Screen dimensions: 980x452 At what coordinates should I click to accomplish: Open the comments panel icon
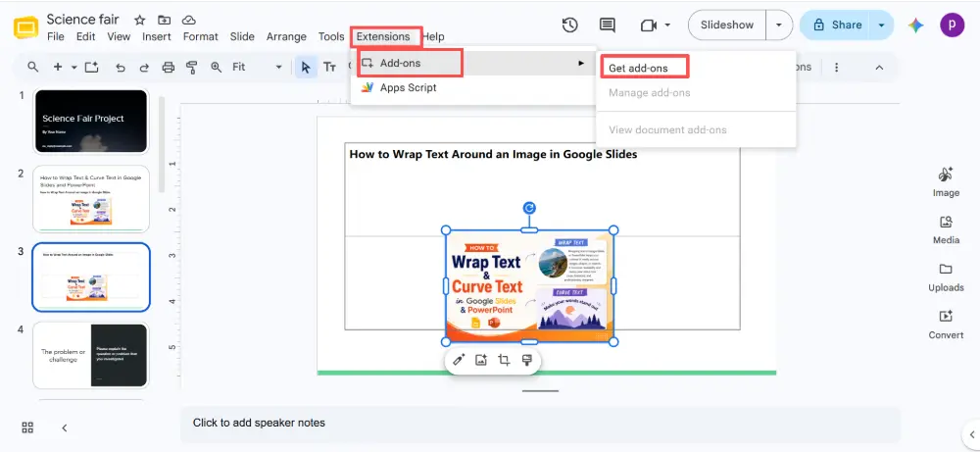tap(607, 25)
